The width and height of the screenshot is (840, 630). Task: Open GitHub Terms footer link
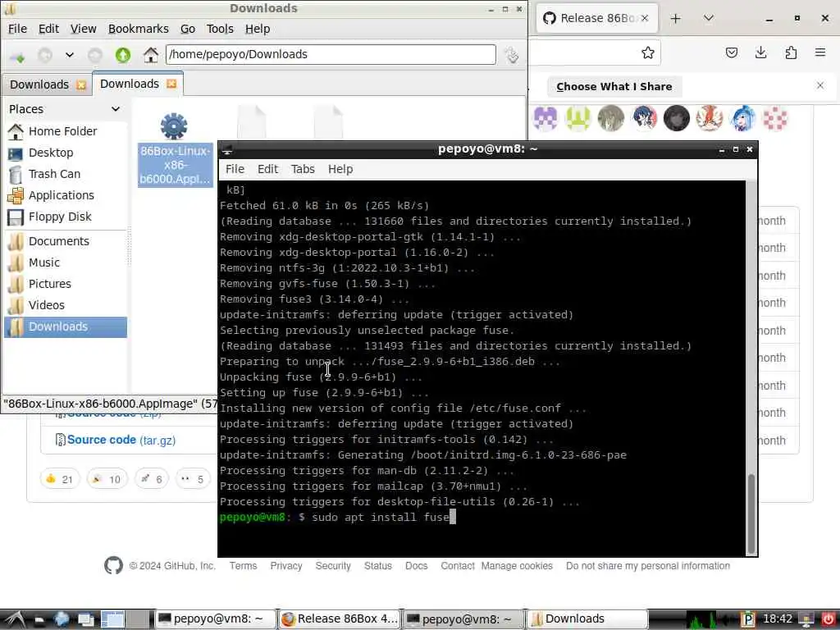tap(243, 566)
